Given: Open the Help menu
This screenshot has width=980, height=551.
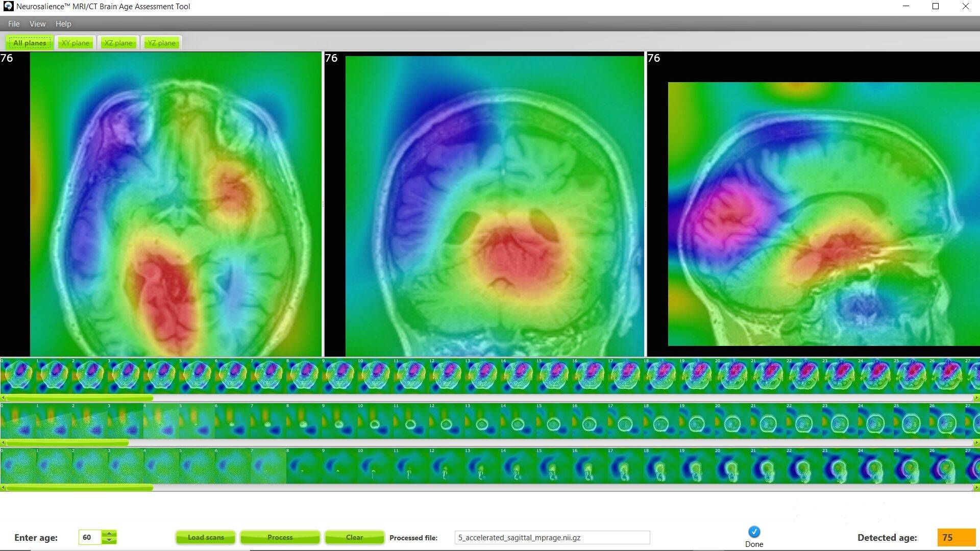Looking at the screenshot, I should tap(63, 24).
